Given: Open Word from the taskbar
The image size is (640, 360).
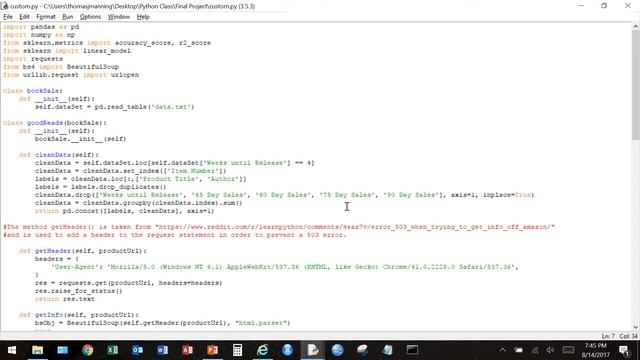Looking at the screenshot, I should tap(162, 350).
